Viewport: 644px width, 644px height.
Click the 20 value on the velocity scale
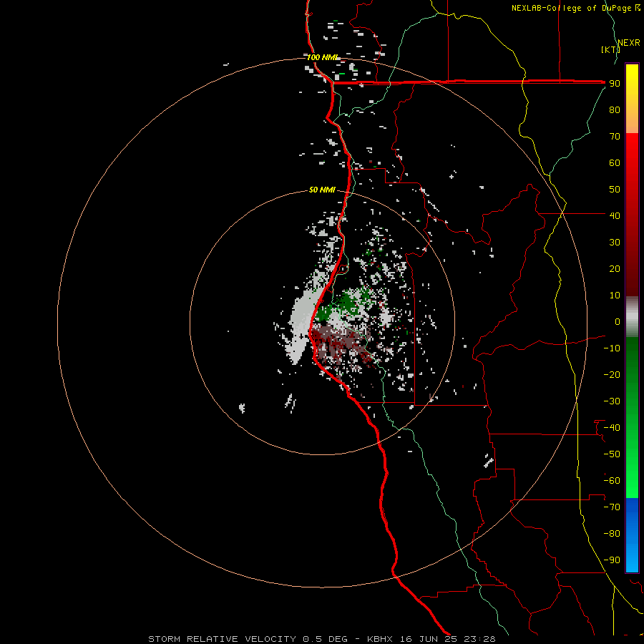[x=615, y=269]
